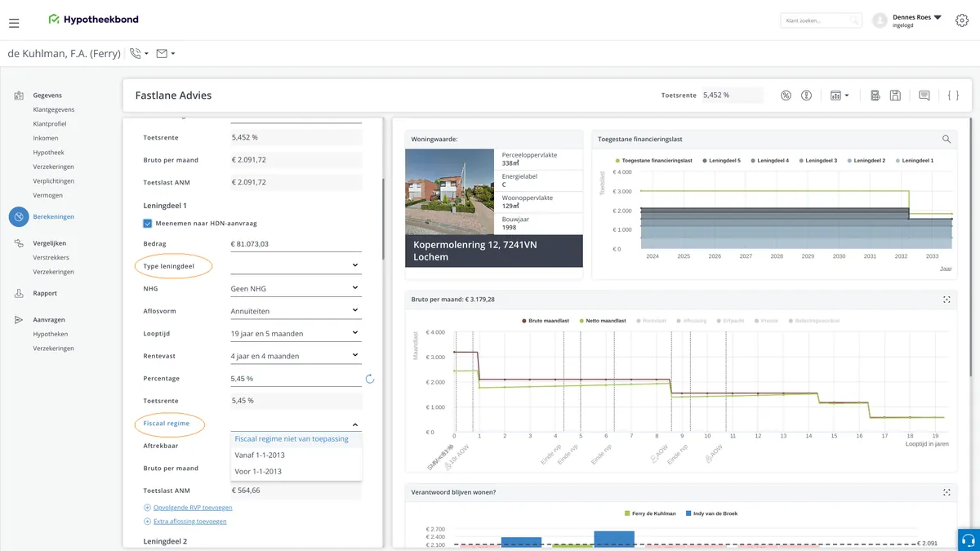
Task: Zoom the Toegestane financieringslast chart with the magnifier
Action: pyautogui.click(x=947, y=140)
